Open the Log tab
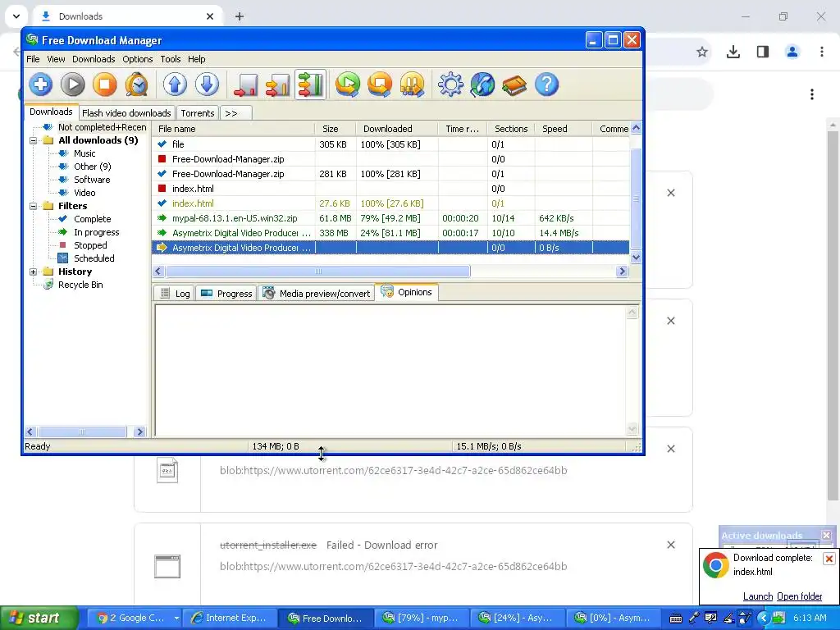Viewport: 840px width, 630px height. [x=175, y=294]
